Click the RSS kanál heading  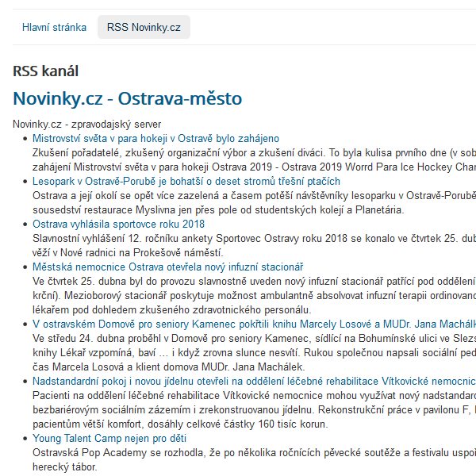click(x=45, y=71)
